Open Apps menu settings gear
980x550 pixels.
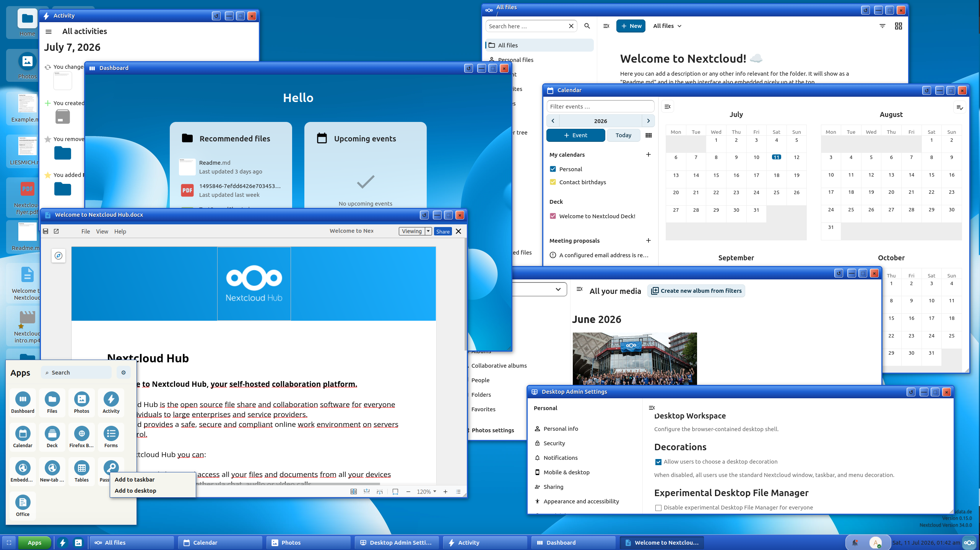(124, 372)
